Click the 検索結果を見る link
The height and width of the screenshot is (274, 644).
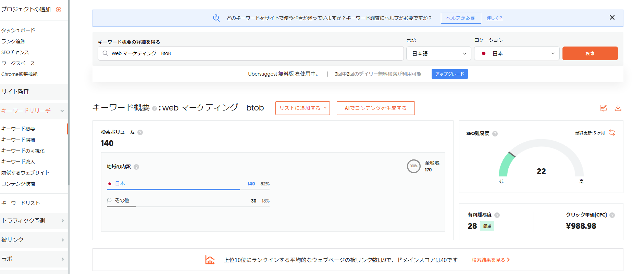[x=491, y=260]
